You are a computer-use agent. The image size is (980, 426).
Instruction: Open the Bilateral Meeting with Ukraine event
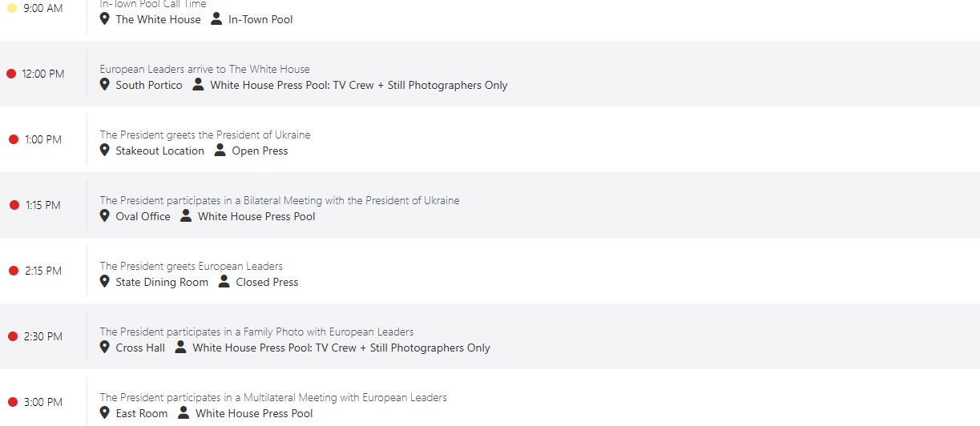[x=279, y=200]
